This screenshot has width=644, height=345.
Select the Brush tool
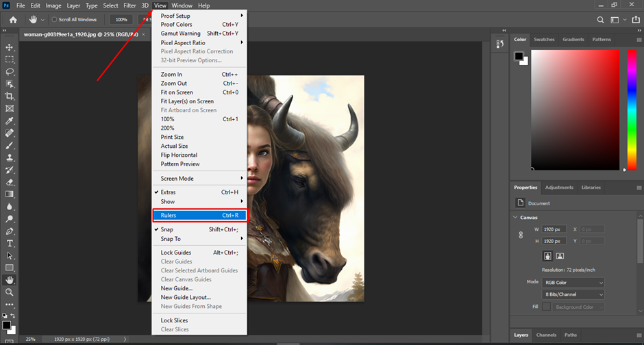coord(10,146)
